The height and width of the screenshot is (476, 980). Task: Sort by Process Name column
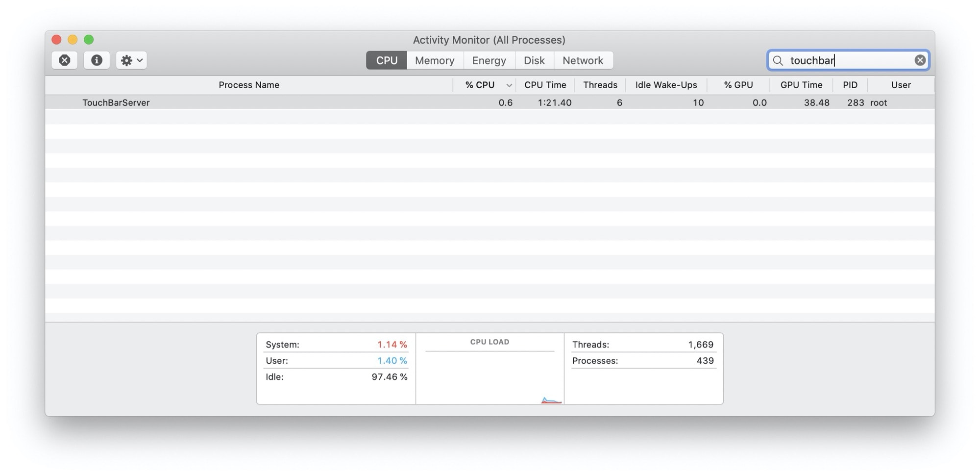(x=249, y=85)
